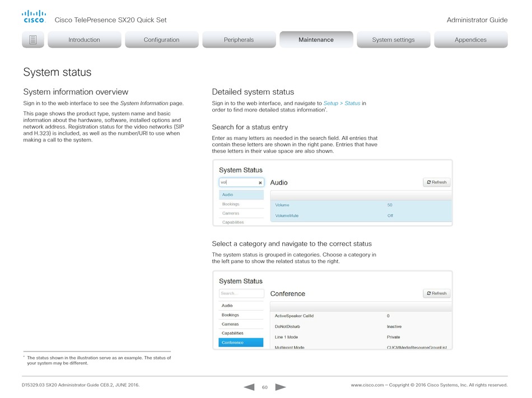Select Bookings category in lower panel
Screen dimensions: 532x398
tap(241, 315)
